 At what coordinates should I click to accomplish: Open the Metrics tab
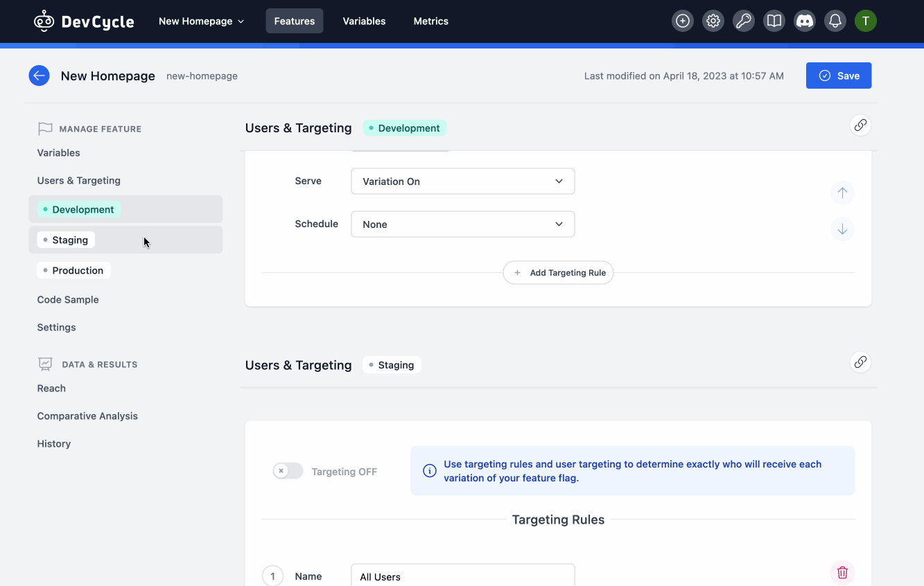coord(430,21)
